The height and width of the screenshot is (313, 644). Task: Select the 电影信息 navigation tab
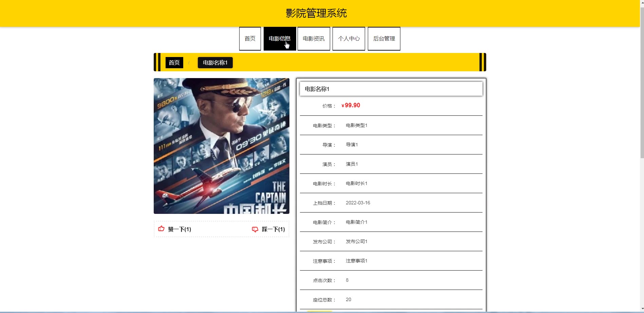point(280,39)
